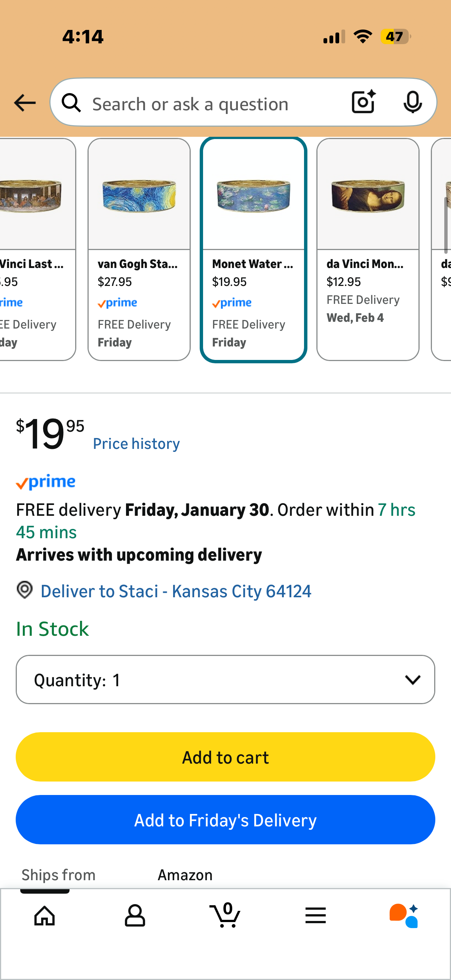Open the shopping cart icon
Viewport: 451px width, 980px height.
[x=225, y=915]
